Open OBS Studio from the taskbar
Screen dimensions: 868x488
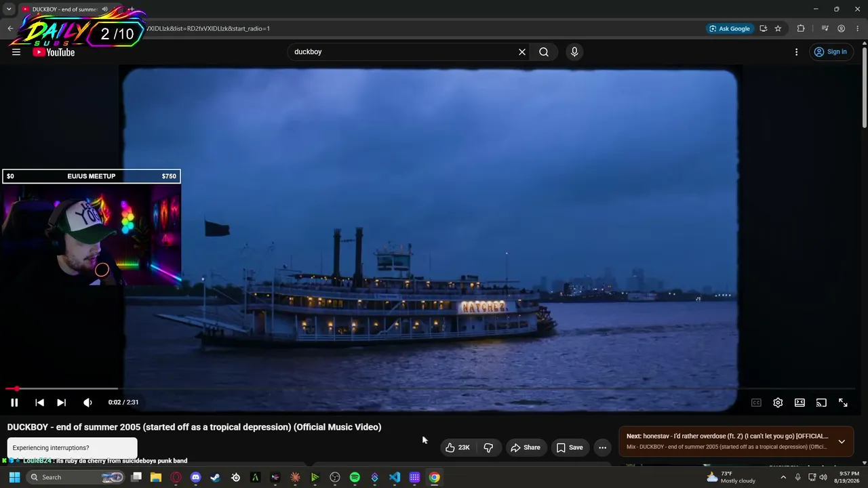335,477
